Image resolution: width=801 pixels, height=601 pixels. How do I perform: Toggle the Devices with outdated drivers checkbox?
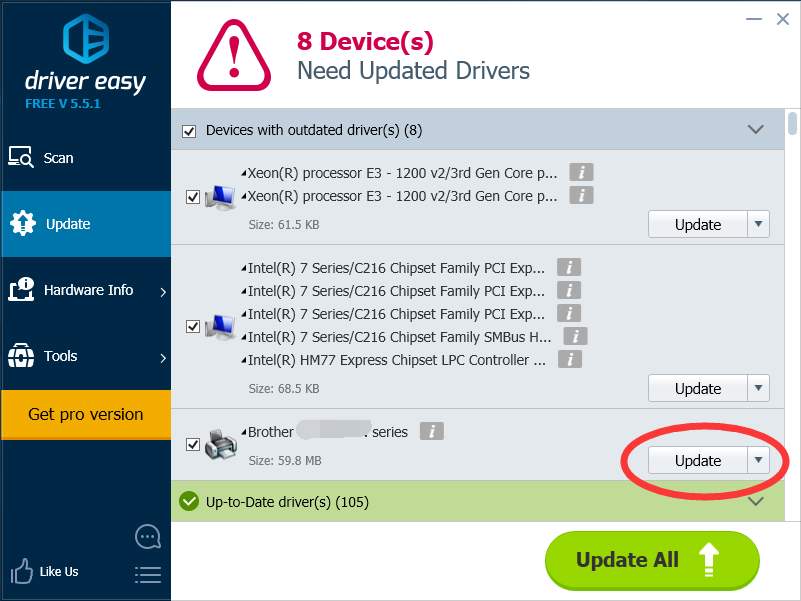pyautogui.click(x=189, y=131)
